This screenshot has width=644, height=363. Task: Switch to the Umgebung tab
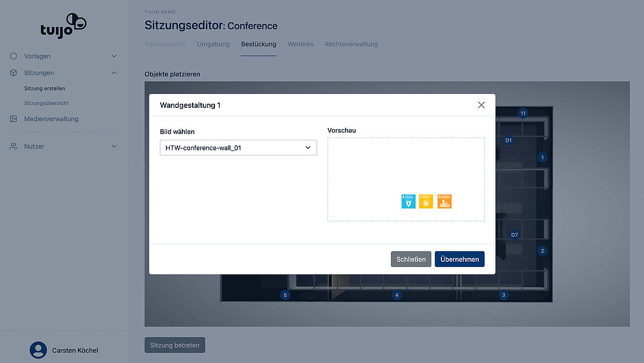tap(213, 44)
